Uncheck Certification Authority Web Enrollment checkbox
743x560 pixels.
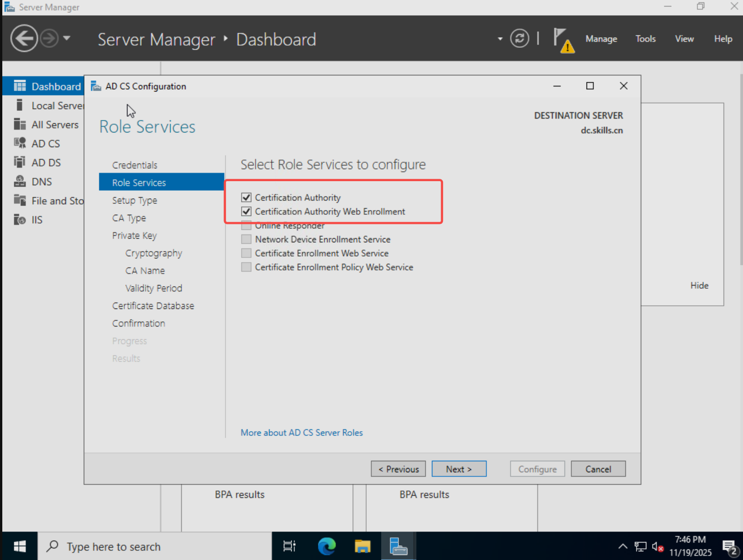tap(246, 211)
